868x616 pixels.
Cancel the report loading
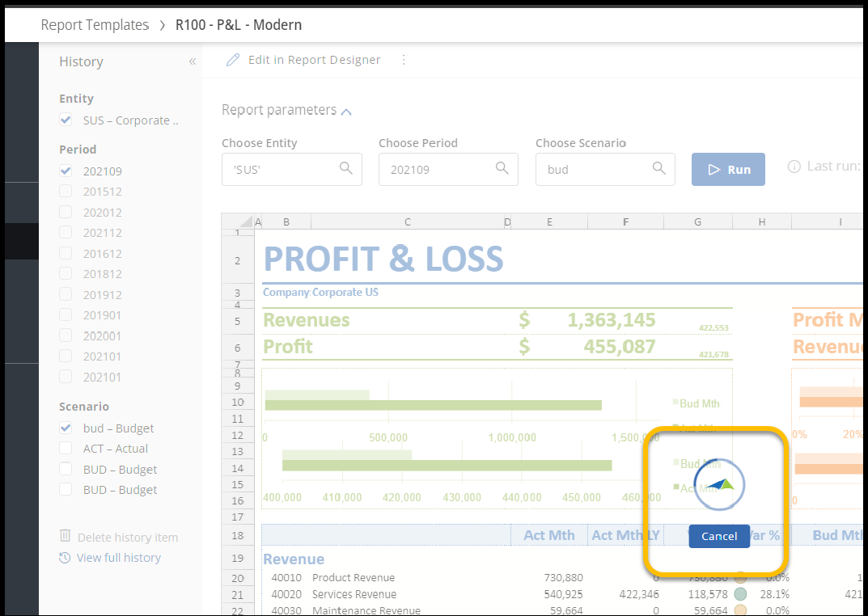point(719,536)
